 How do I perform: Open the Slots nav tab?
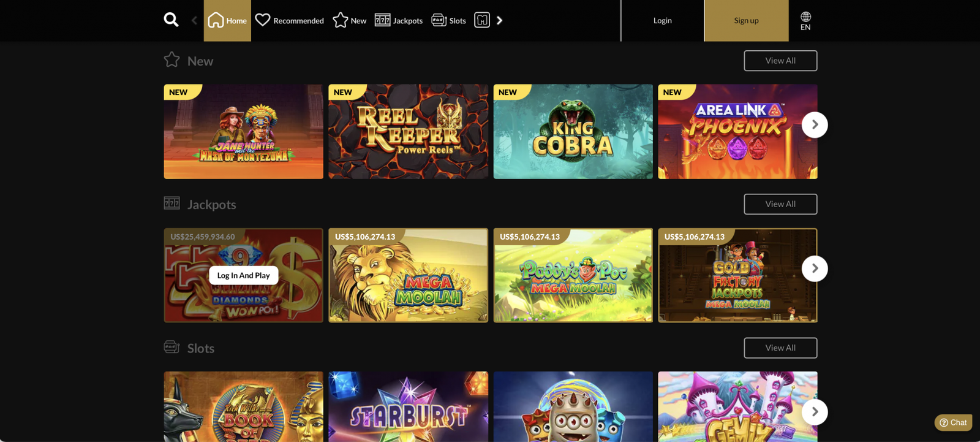point(449,20)
